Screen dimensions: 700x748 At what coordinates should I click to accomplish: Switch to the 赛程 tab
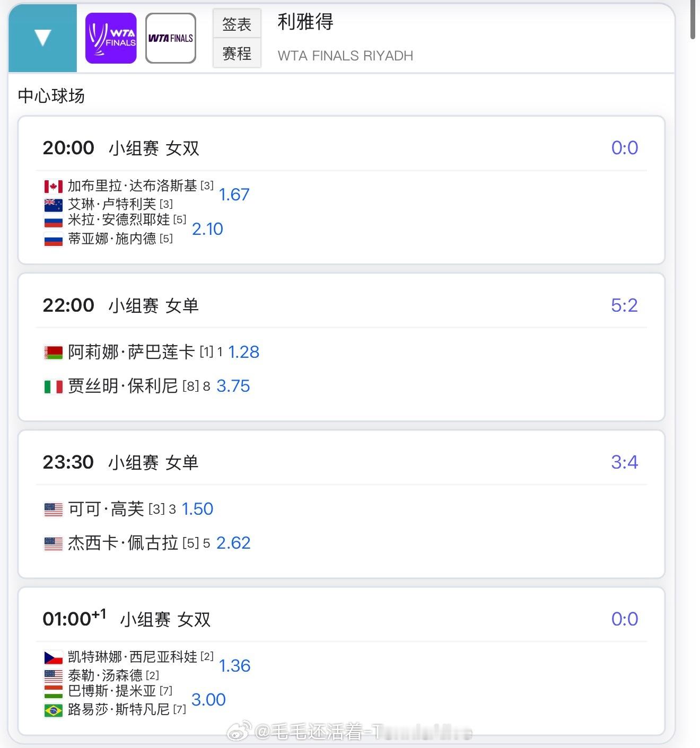237,54
